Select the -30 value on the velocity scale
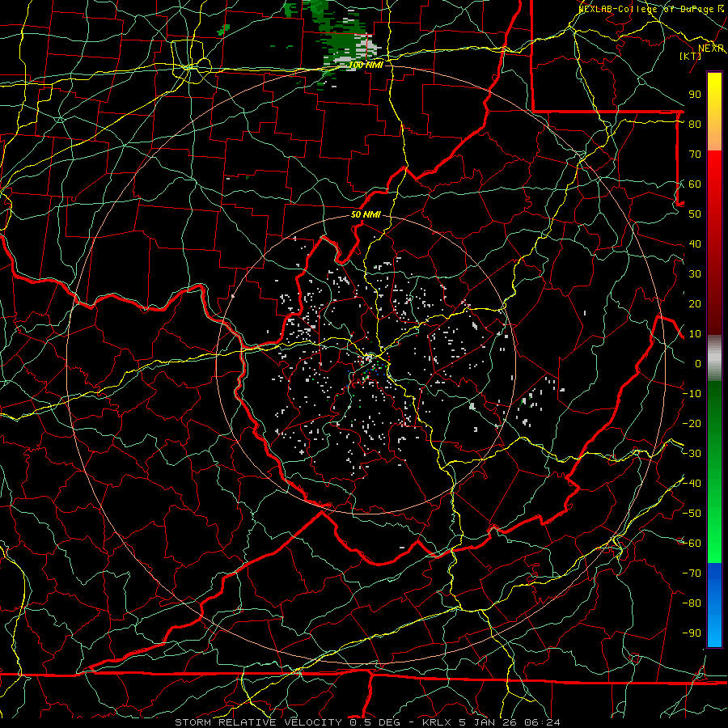Image resolution: width=728 pixels, height=728 pixels. click(692, 454)
